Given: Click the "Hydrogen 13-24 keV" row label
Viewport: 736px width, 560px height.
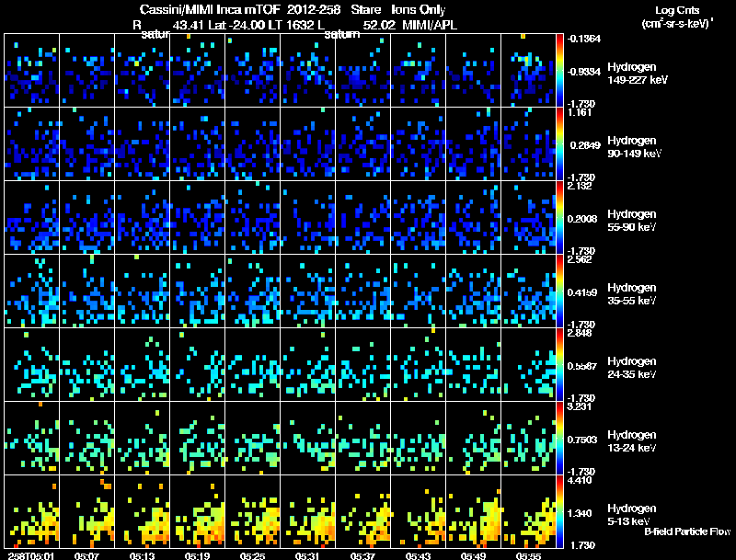Looking at the screenshot, I should tap(632, 441).
